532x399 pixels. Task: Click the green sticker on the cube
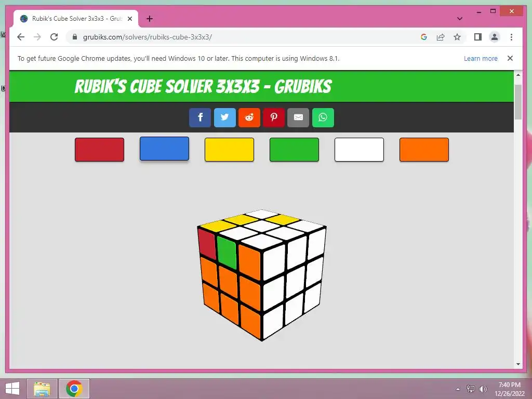coord(227,252)
